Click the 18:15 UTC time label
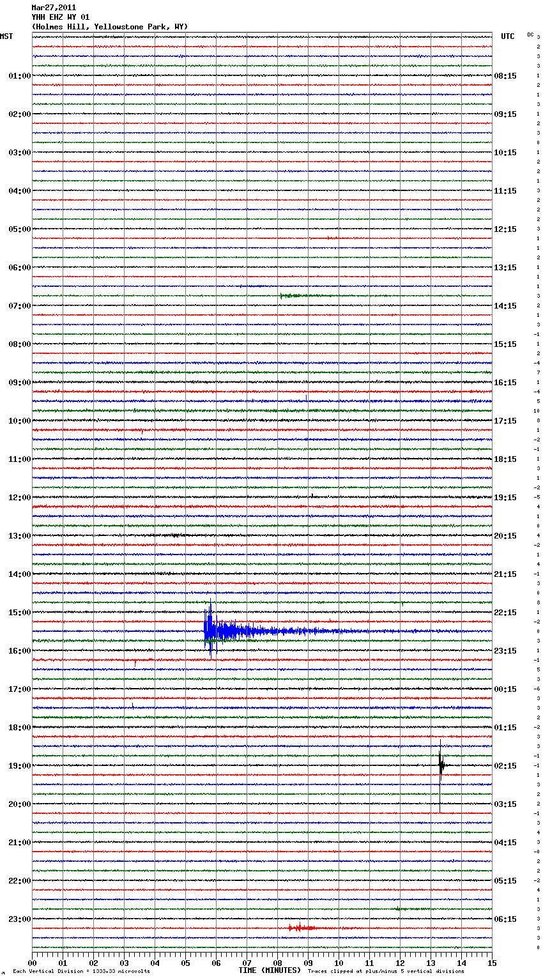543x980 pixels. point(505,459)
